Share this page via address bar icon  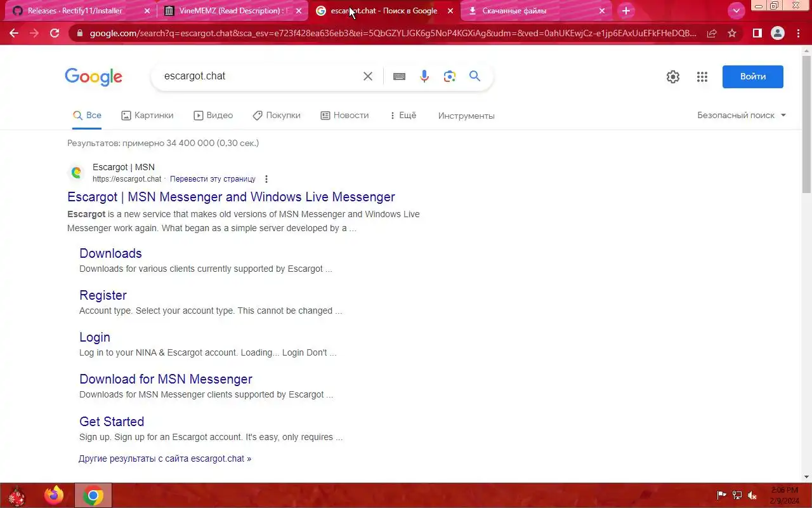click(712, 33)
